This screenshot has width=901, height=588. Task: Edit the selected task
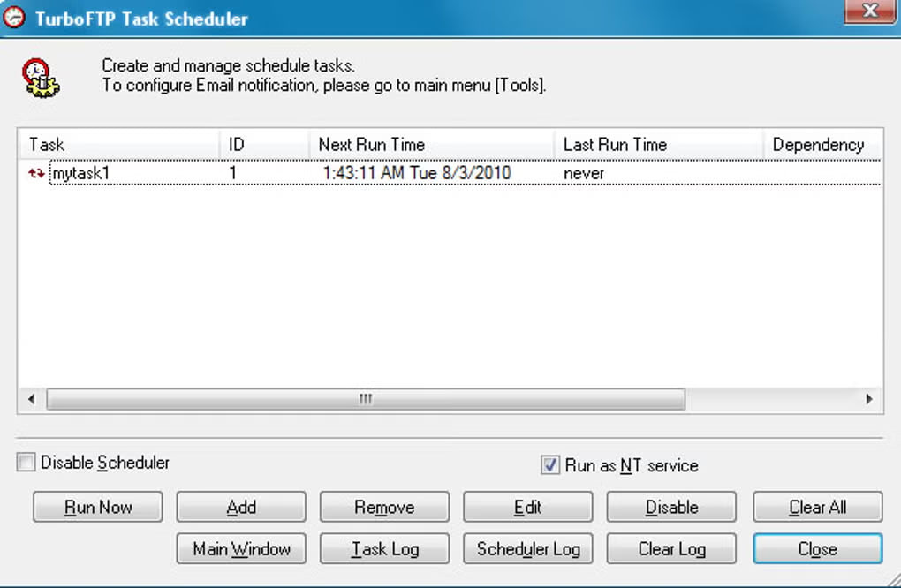pyautogui.click(x=527, y=507)
